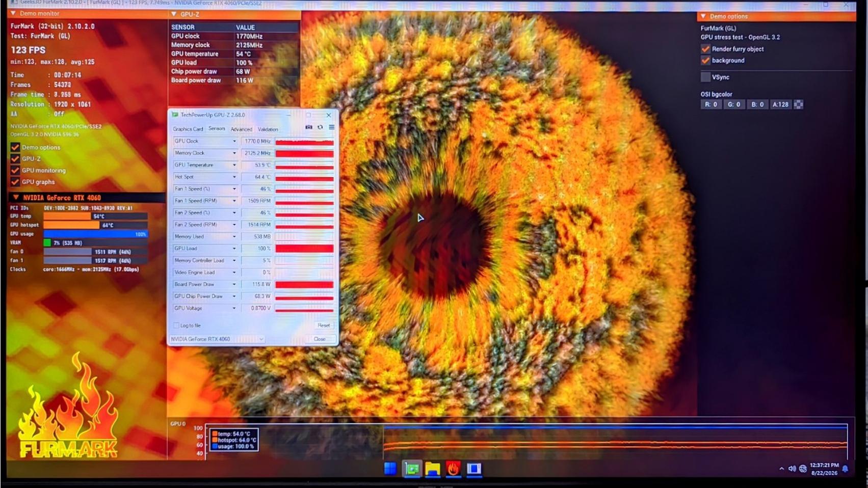This screenshot has height=488, width=868.
Task: Toggle the GPU monitoring checkbox
Action: point(15,170)
